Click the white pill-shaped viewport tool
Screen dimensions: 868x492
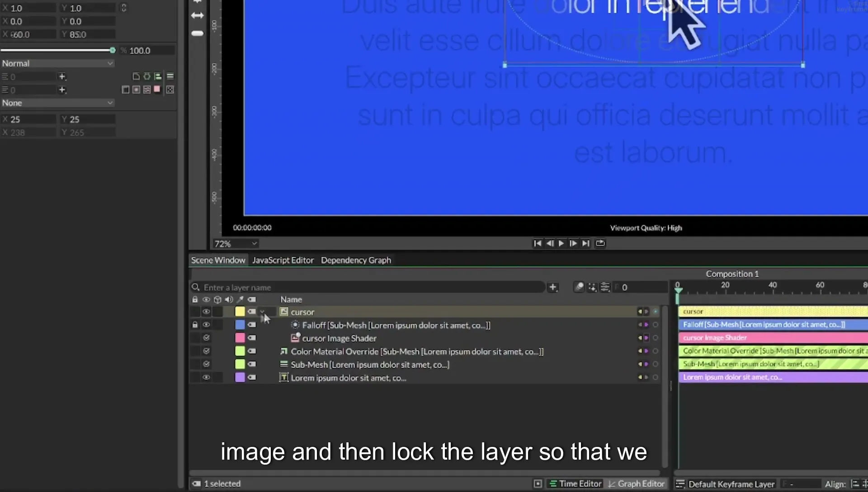[x=198, y=33]
